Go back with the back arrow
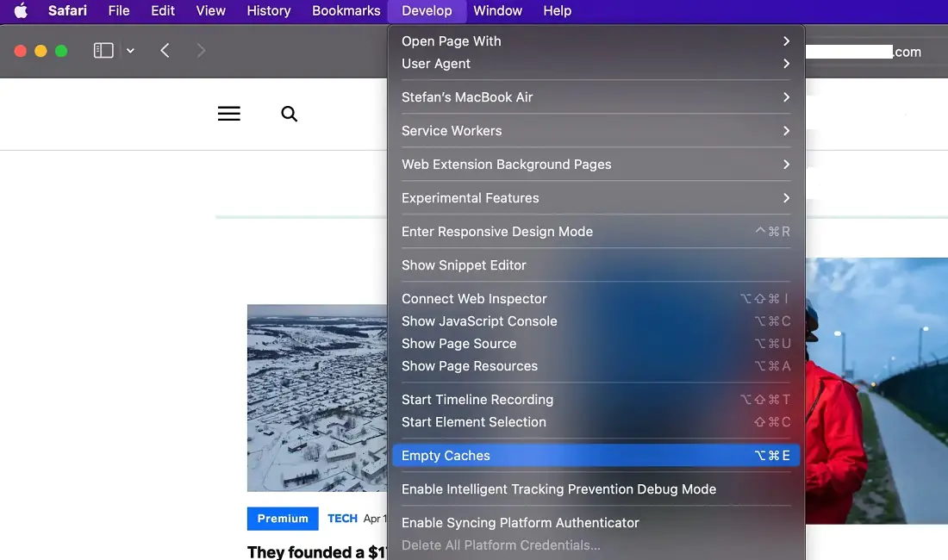This screenshot has height=560, width=948. 165,50
